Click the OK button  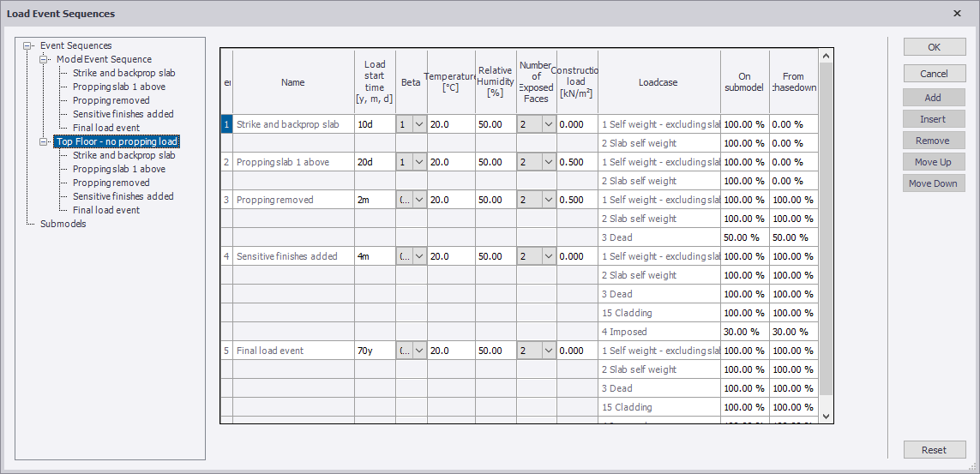934,47
